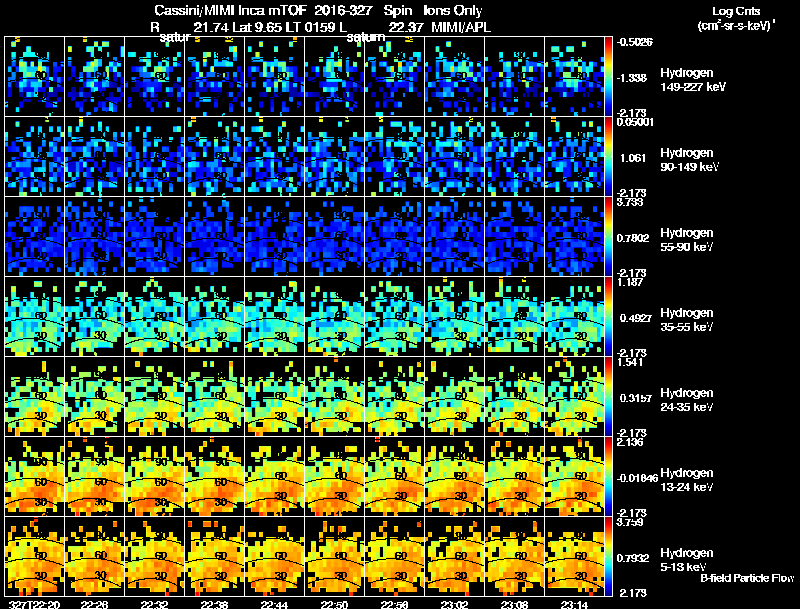The image size is (800, 609).
Task: Click the 'Hydrogen 35-55 keV' row label
Action: 687,320
